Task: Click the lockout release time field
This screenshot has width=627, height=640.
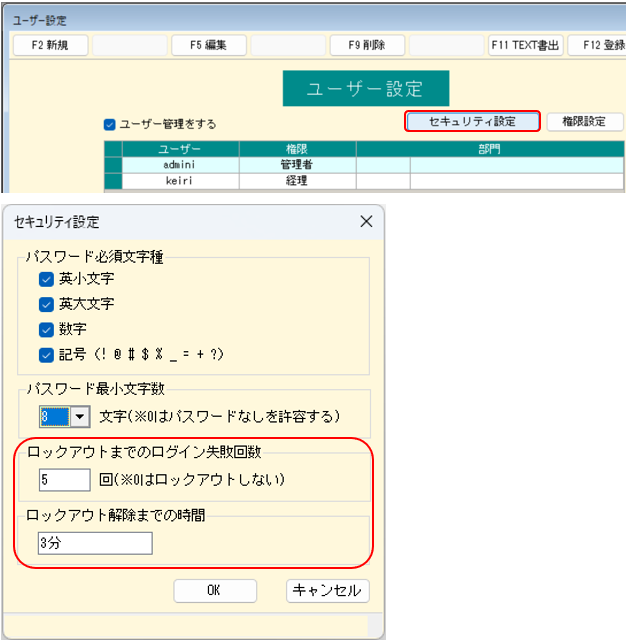Action: coord(95,543)
